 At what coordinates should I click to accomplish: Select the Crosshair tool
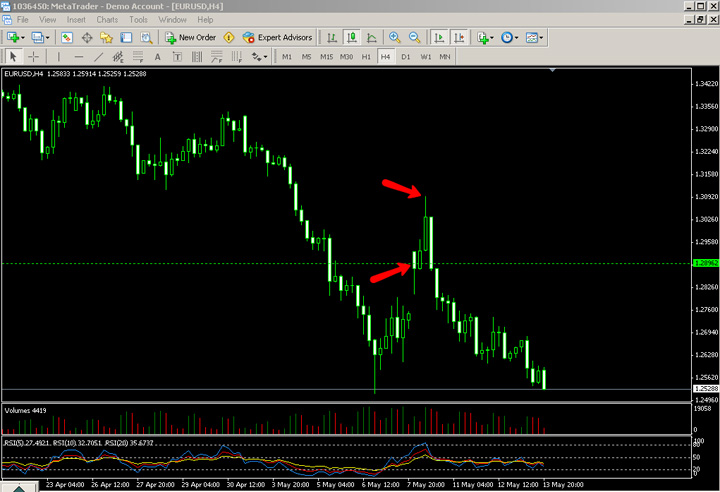click(x=34, y=57)
